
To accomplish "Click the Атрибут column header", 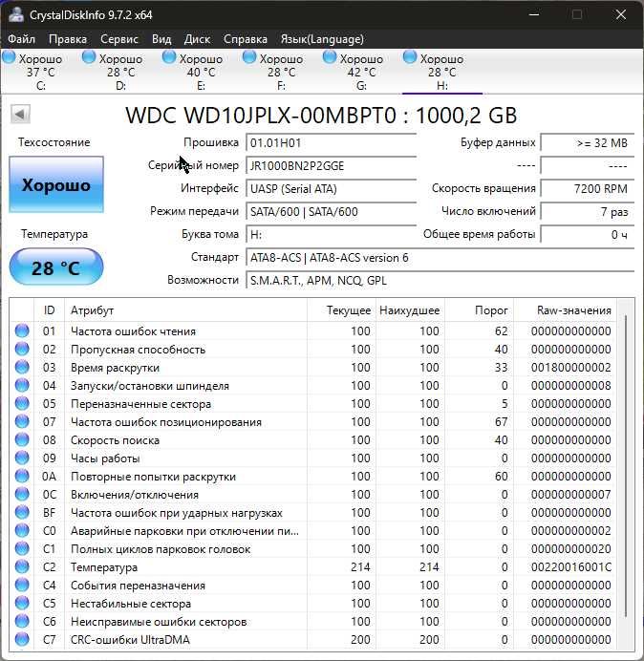I will (x=185, y=310).
